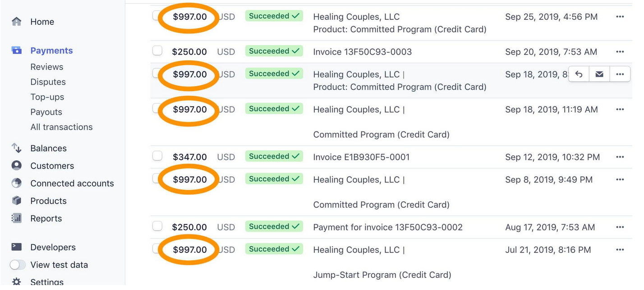Click the refund arrow icon on Sep 18 payment
Image resolution: width=644 pixels, height=290 pixels.
pyautogui.click(x=579, y=74)
